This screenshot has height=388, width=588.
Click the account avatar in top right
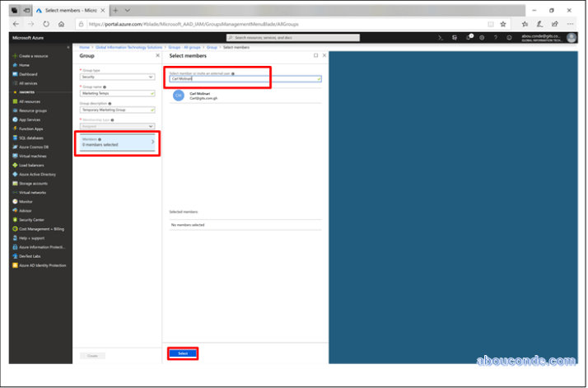point(572,37)
